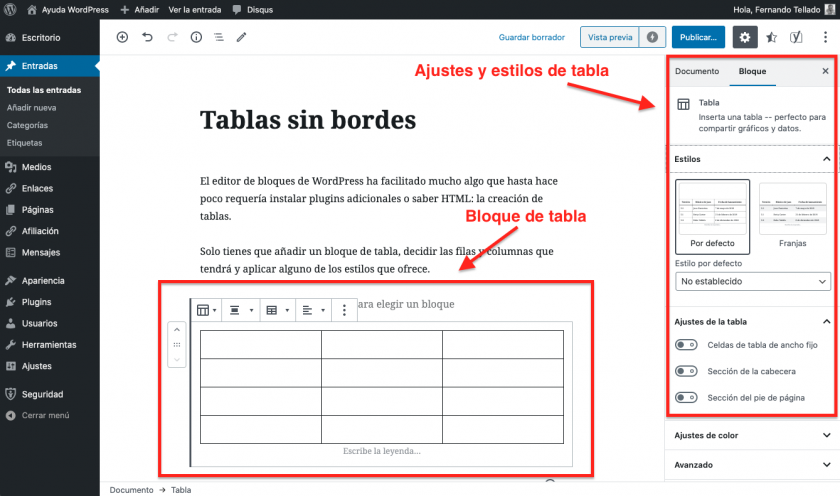Open Enlaces section in sidebar
Screen dimensions: 840x496
point(49,188)
